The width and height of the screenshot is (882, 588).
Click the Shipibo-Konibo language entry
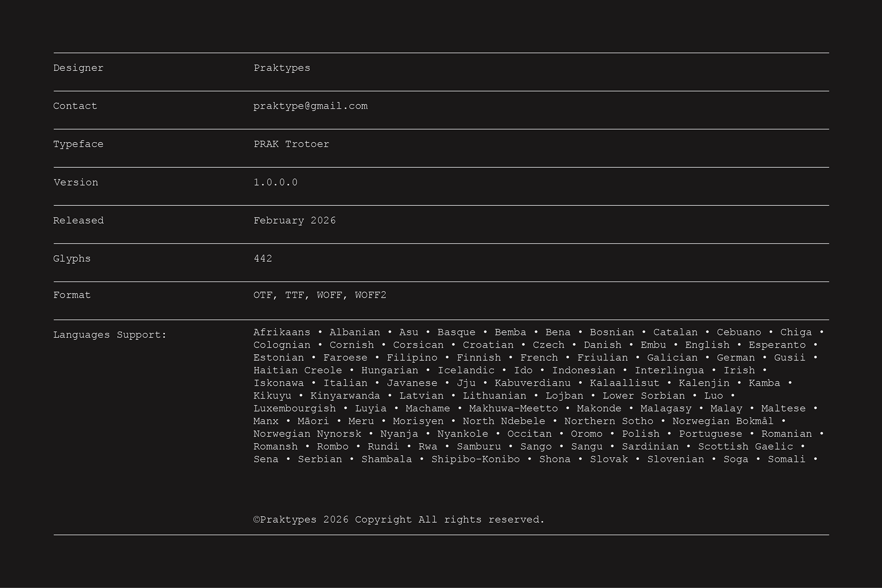pos(475,459)
